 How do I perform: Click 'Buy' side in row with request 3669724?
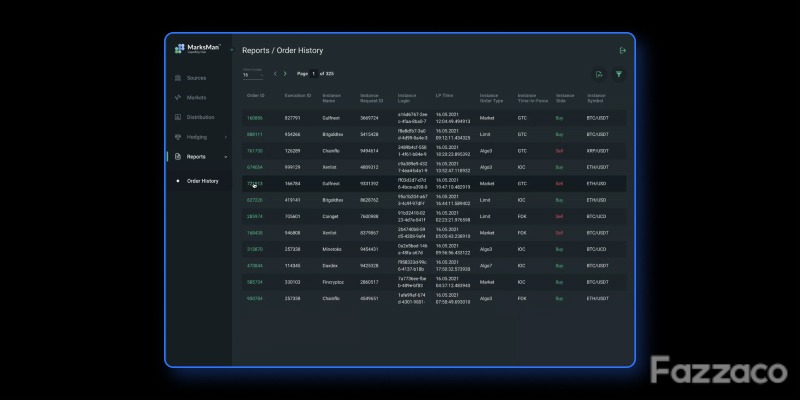point(559,118)
